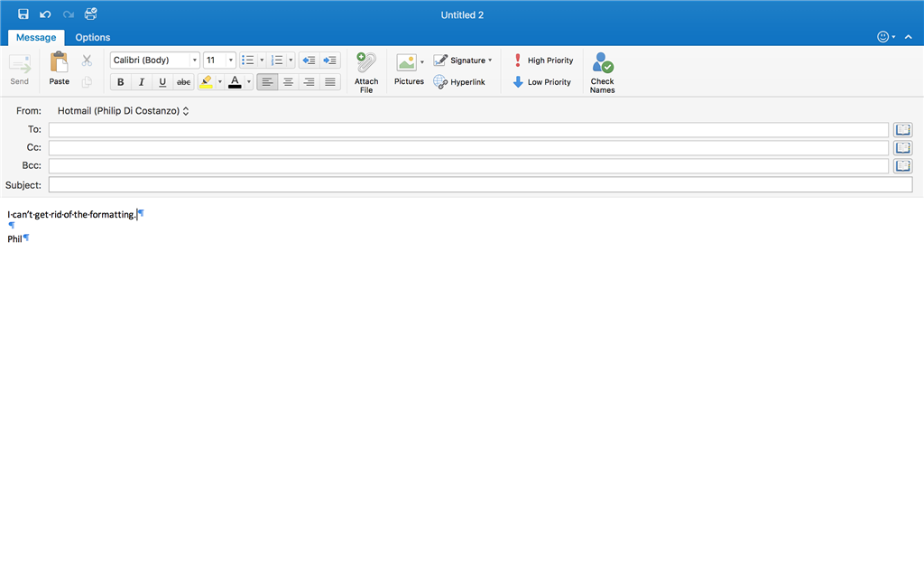Increase the text indent
924x578 pixels.
point(330,61)
